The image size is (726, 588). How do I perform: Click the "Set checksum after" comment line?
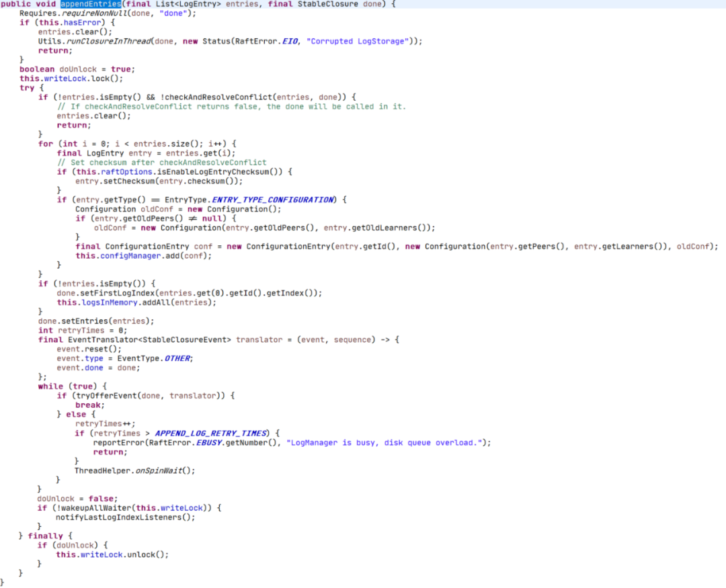coord(162,163)
